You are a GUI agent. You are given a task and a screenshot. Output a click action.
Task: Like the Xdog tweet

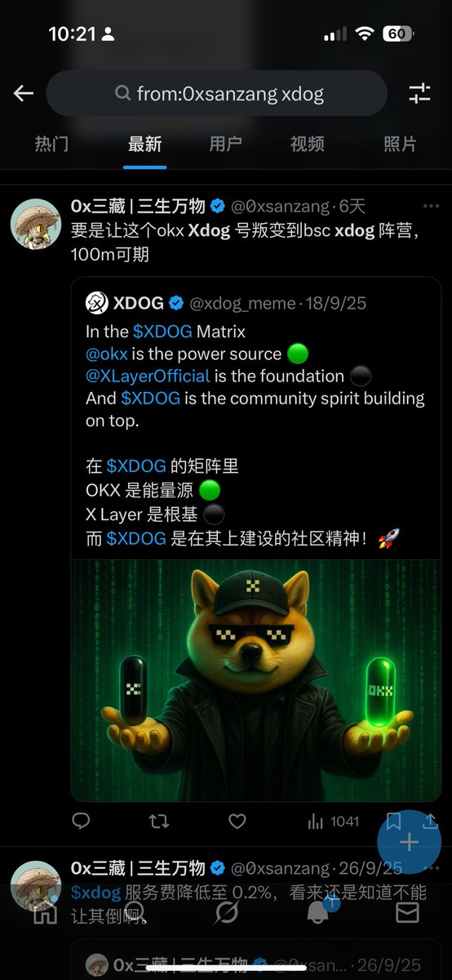(x=237, y=821)
